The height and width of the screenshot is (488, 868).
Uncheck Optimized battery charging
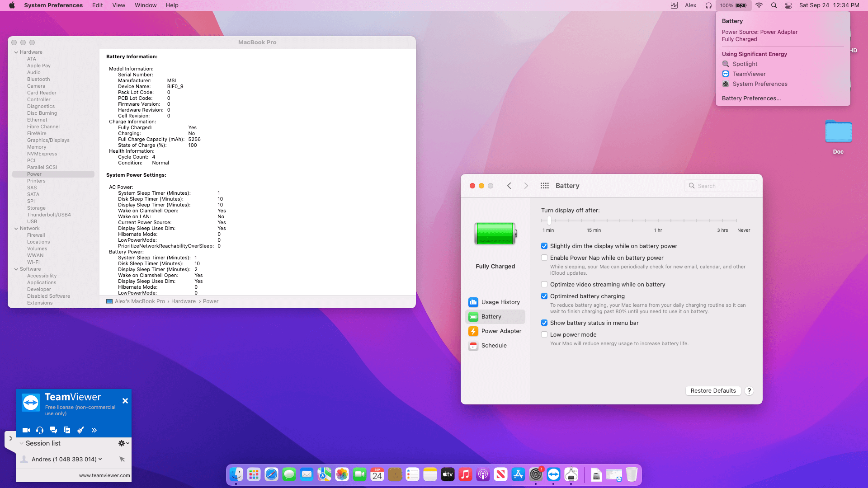544,296
